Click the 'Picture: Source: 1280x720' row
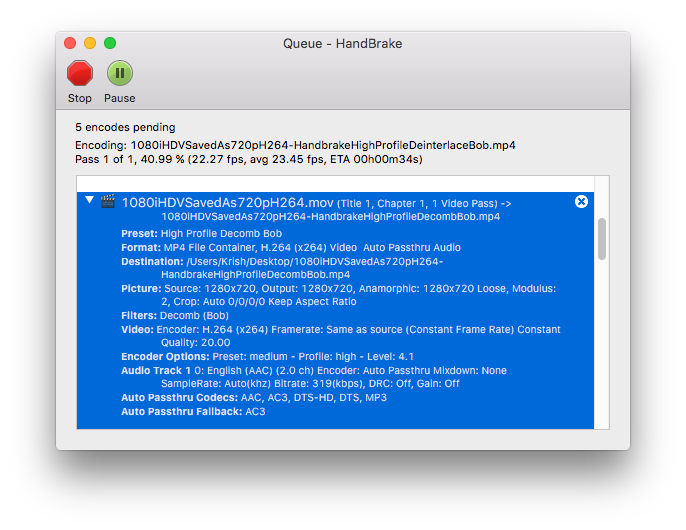The width and height of the screenshot is (686, 530). tap(339, 295)
